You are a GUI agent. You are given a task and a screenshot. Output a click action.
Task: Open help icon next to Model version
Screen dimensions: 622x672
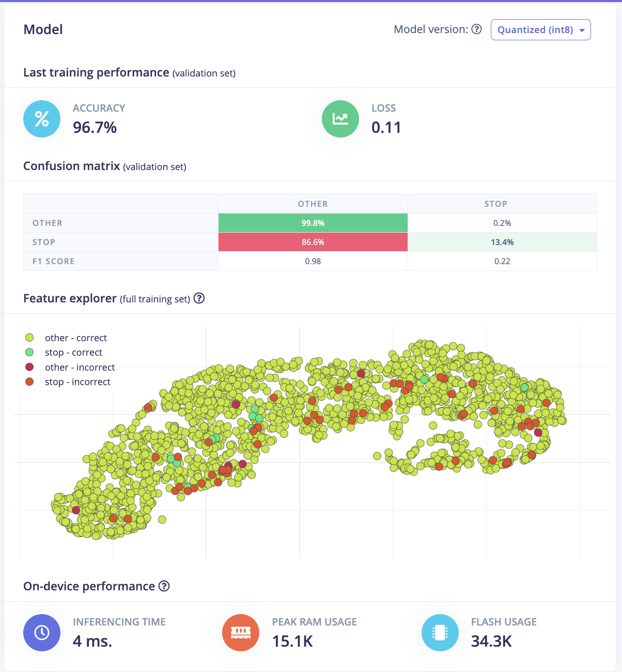[477, 29]
